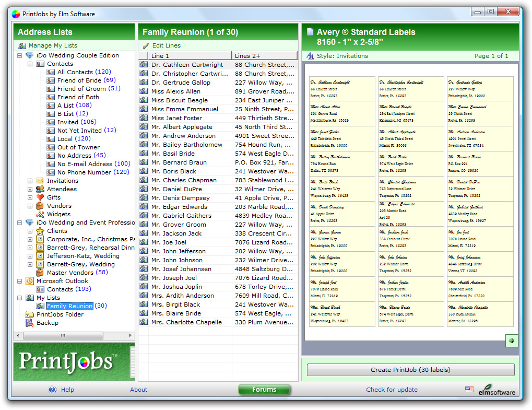This screenshot has width=532, height=410.
Task: Collapse the Microsoft Outlook node
Action: click(x=20, y=281)
